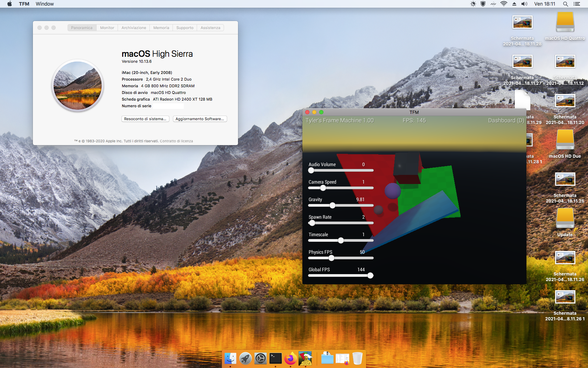The width and height of the screenshot is (588, 368).
Task: Click the High Sierra mountain image in About window
Action: point(78,86)
